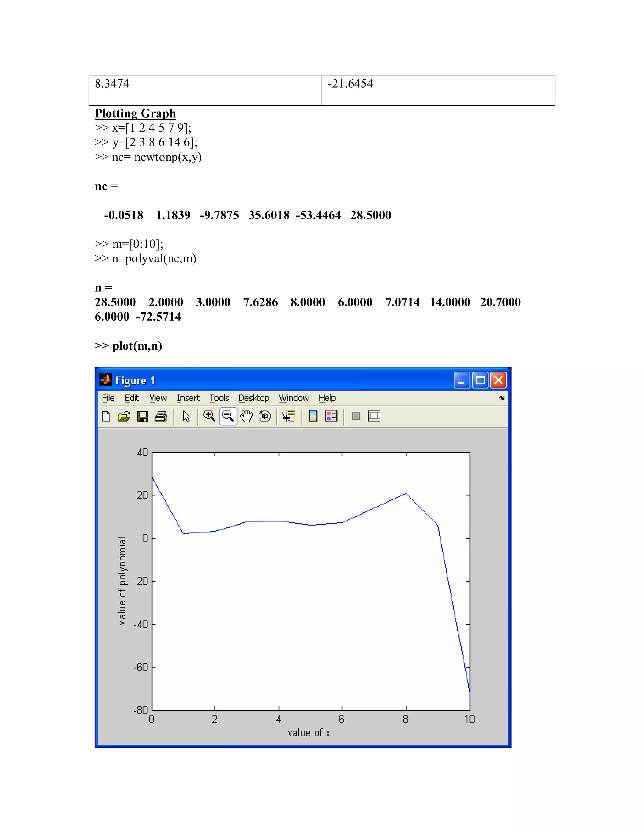This screenshot has height=833, width=644.
Task: Click the New Figure toolbar icon
Action: coord(106,416)
